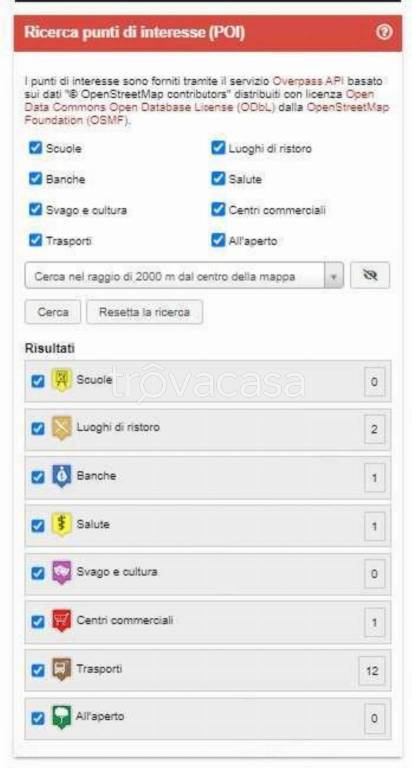This screenshot has height=768, width=412.
Task: Uncheck the Luoghi di ristoro filter checkbox
Action: point(218,148)
